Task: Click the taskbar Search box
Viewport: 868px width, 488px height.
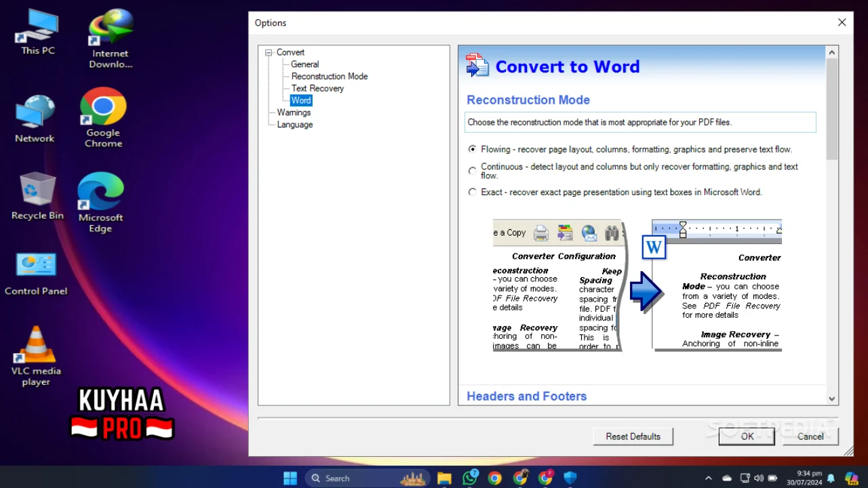Action: 367,478
